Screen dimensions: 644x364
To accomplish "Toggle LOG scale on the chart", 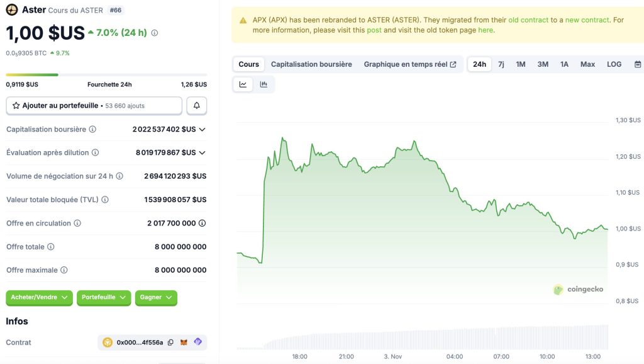I will [x=614, y=64].
